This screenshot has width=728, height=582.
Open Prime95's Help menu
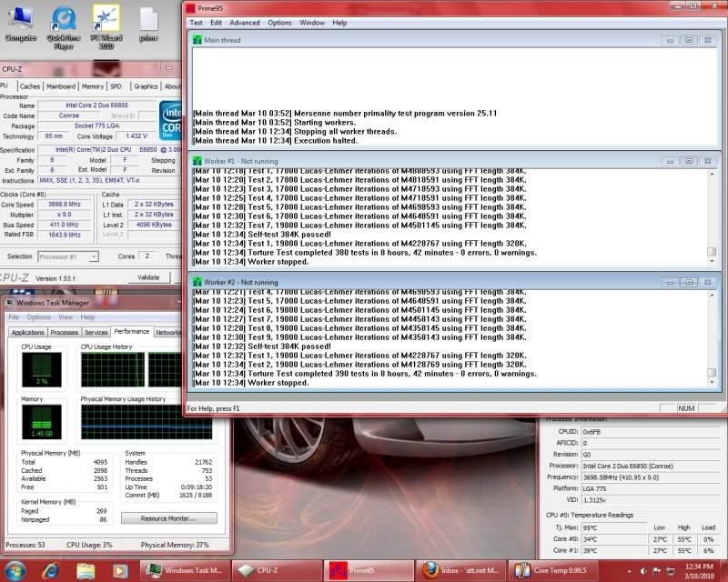[x=339, y=23]
